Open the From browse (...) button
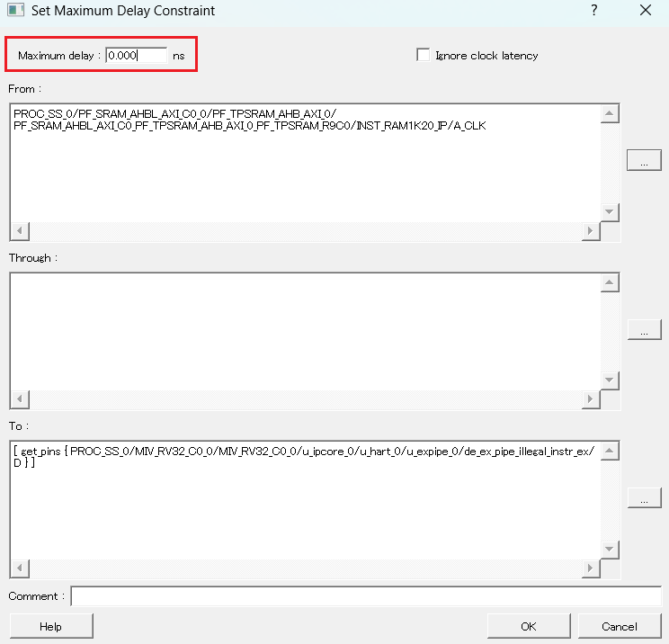This screenshot has height=644, width=669. [644, 162]
